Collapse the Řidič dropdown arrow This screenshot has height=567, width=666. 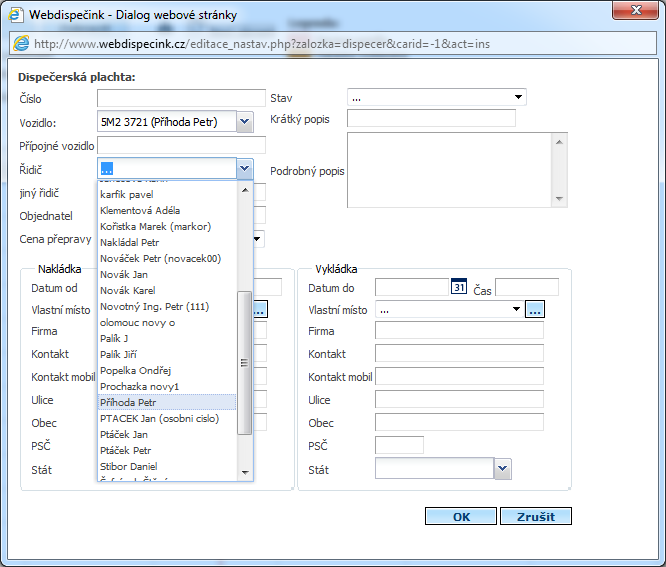[x=245, y=169]
